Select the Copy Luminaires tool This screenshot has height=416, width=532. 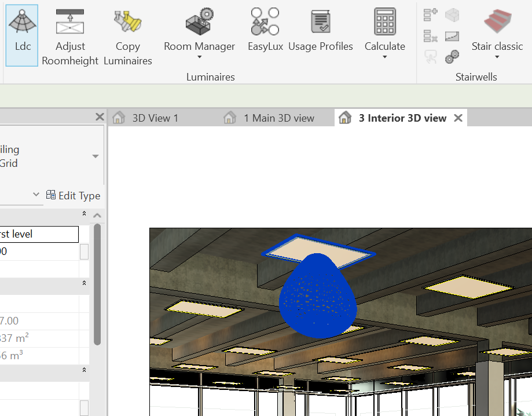pyautogui.click(x=127, y=35)
